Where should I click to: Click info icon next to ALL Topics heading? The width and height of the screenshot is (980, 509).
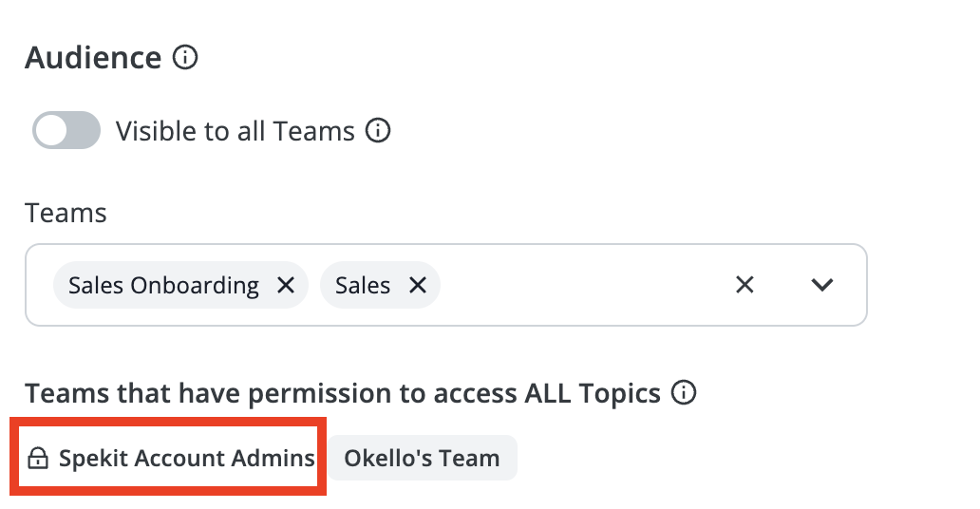pos(683,393)
